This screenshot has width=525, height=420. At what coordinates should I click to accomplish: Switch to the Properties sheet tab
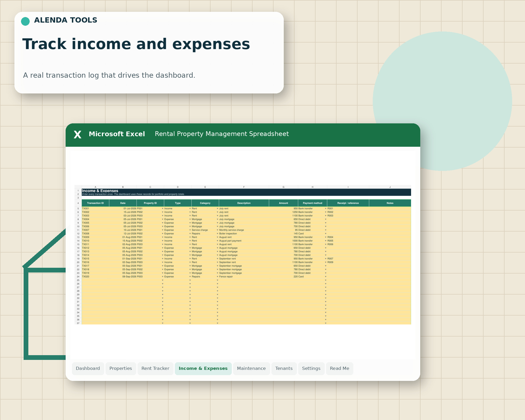121,369
